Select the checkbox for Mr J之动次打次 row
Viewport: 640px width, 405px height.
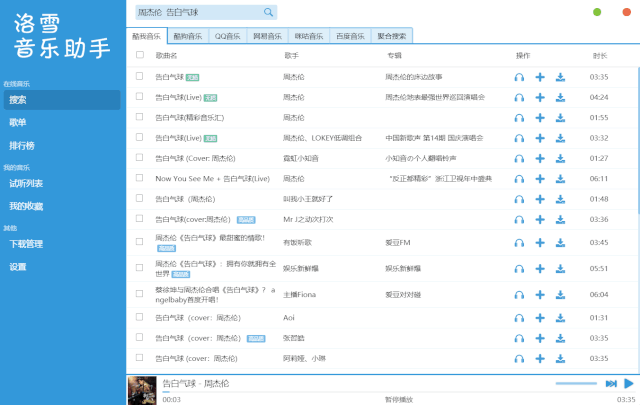click(x=140, y=219)
